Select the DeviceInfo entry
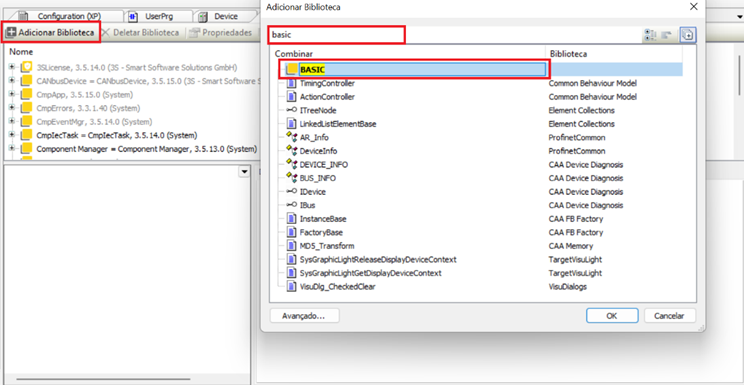 pos(318,151)
